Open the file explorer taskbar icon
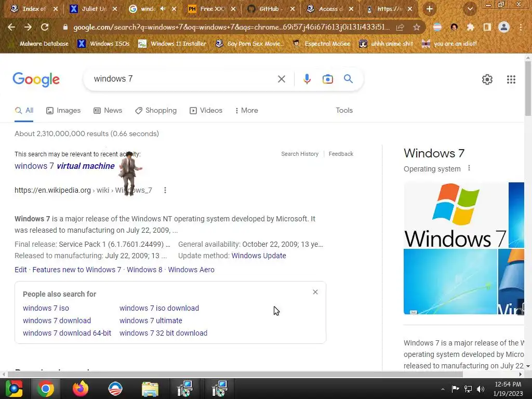This screenshot has height=399, width=532. pyautogui.click(x=150, y=389)
